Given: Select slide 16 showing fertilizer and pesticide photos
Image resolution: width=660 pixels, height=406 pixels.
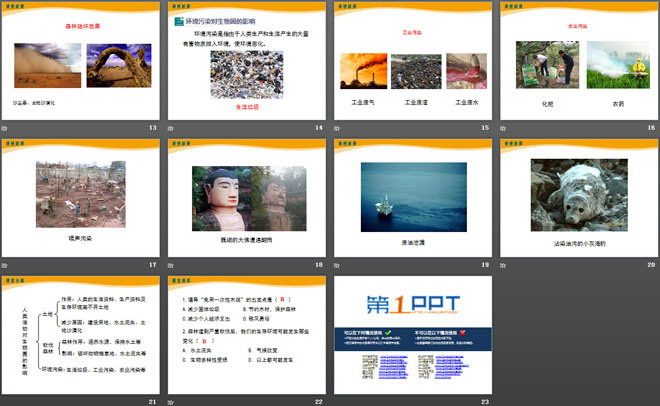Looking at the screenshot, I should (579, 61).
